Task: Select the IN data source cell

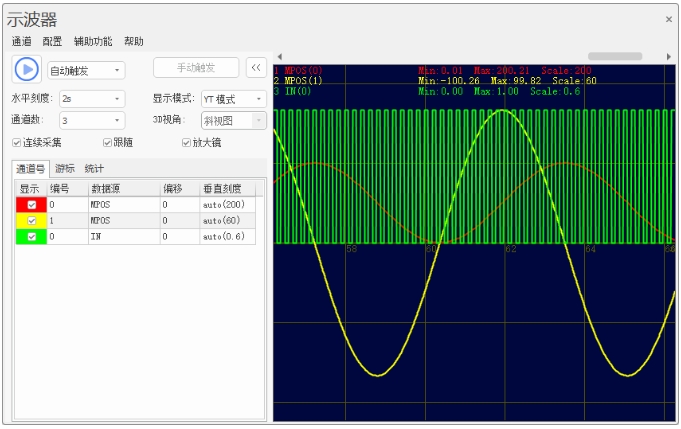Action: click(124, 237)
